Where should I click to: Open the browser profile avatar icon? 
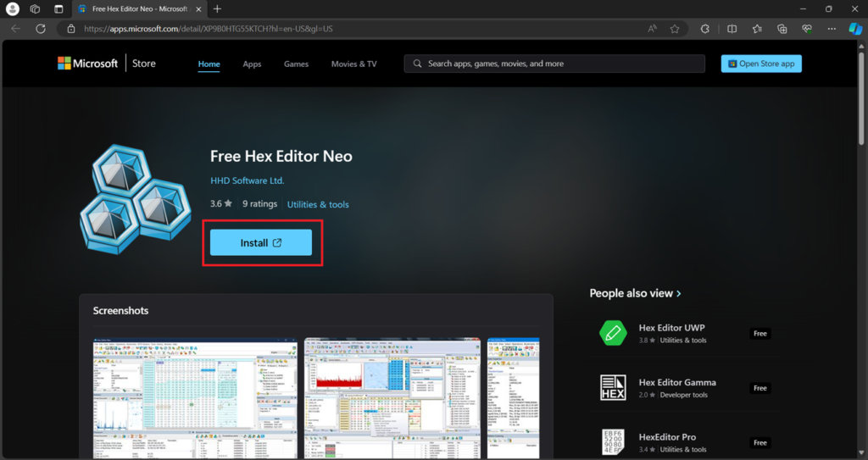(x=12, y=8)
